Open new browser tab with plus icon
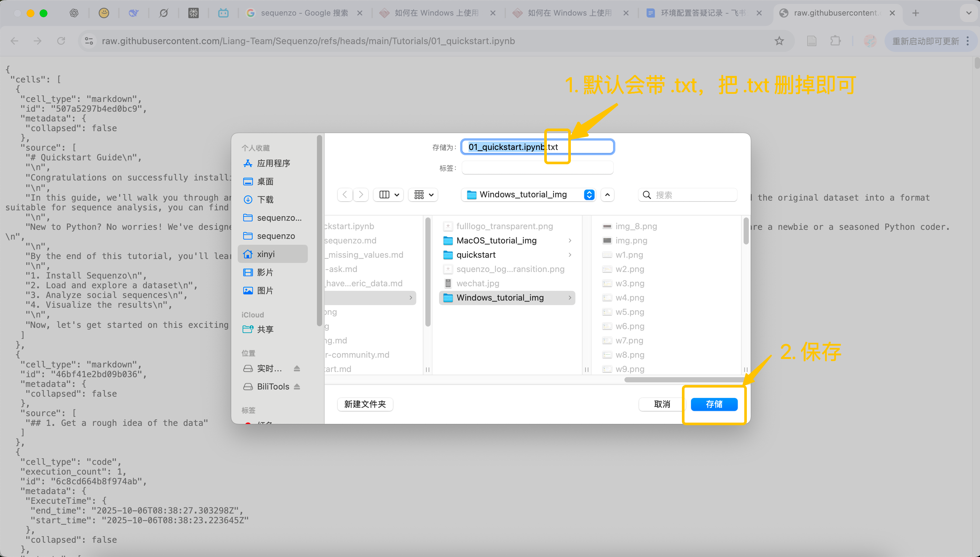This screenshot has height=557, width=980. 915,13
